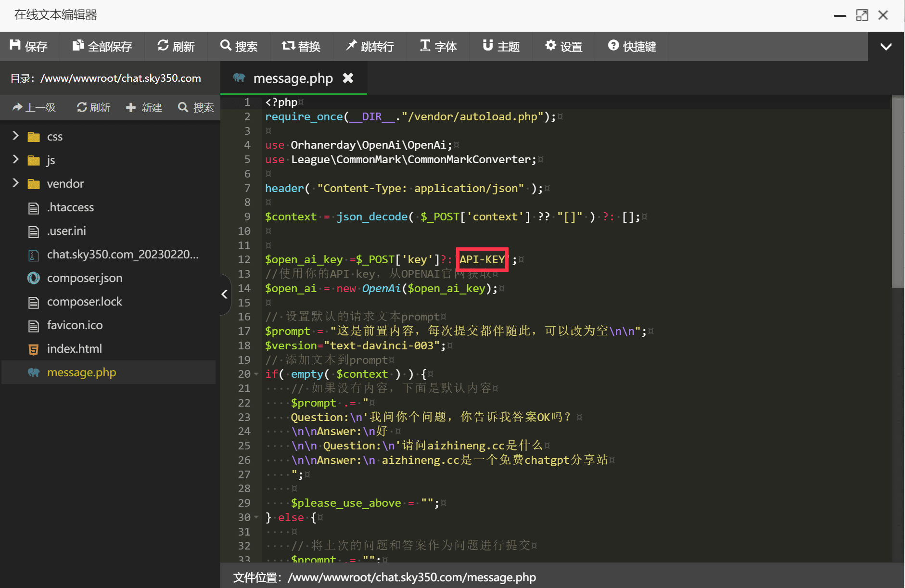This screenshot has height=588, width=905.
Task: Click the editor vertical scrollbar
Action: [x=897, y=192]
